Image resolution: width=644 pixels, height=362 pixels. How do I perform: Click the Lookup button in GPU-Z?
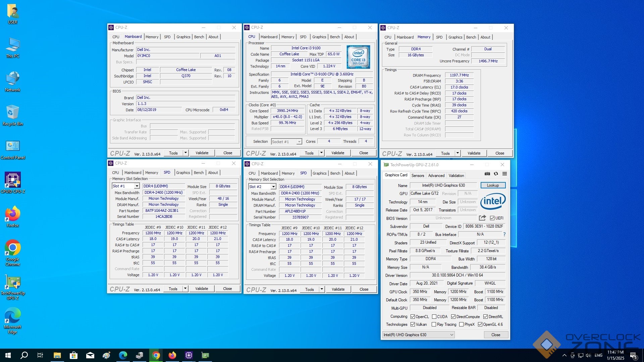[493, 185]
